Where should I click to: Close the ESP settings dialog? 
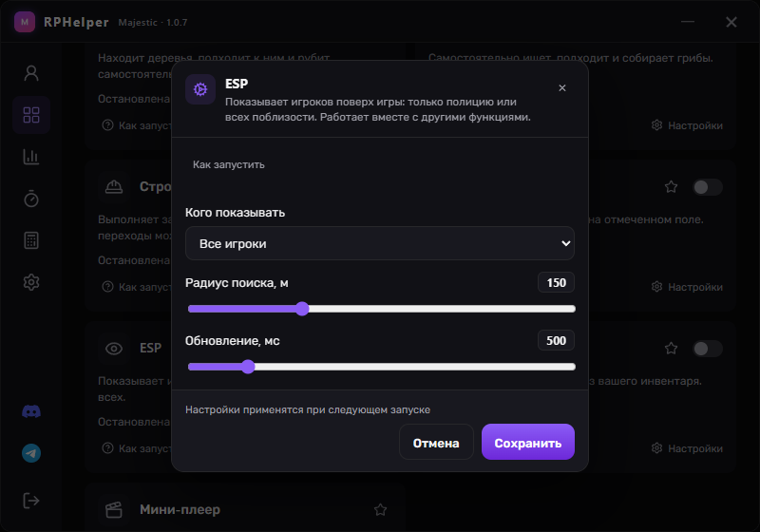562,88
